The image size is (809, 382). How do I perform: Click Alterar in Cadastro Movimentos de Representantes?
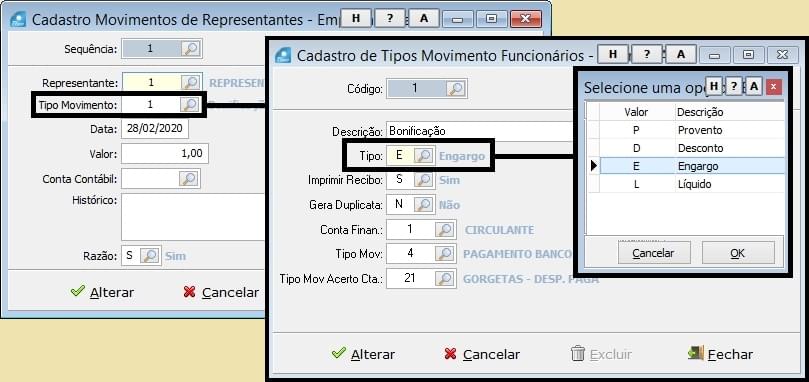coord(102,292)
